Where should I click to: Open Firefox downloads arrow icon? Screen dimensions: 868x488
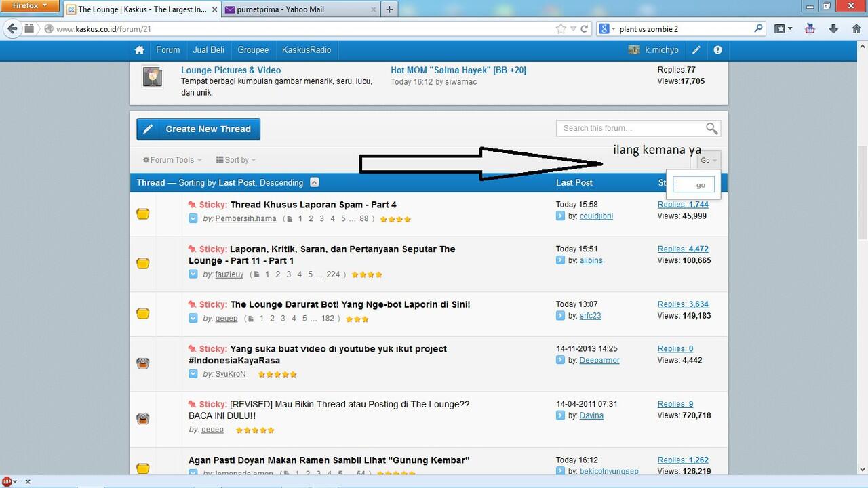[x=834, y=28]
